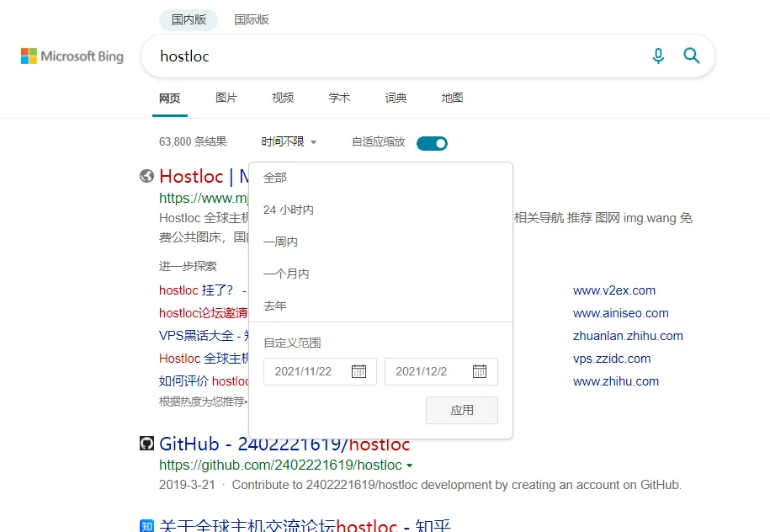Open the 图片 search tab
The image size is (770, 532).
tap(226, 98)
